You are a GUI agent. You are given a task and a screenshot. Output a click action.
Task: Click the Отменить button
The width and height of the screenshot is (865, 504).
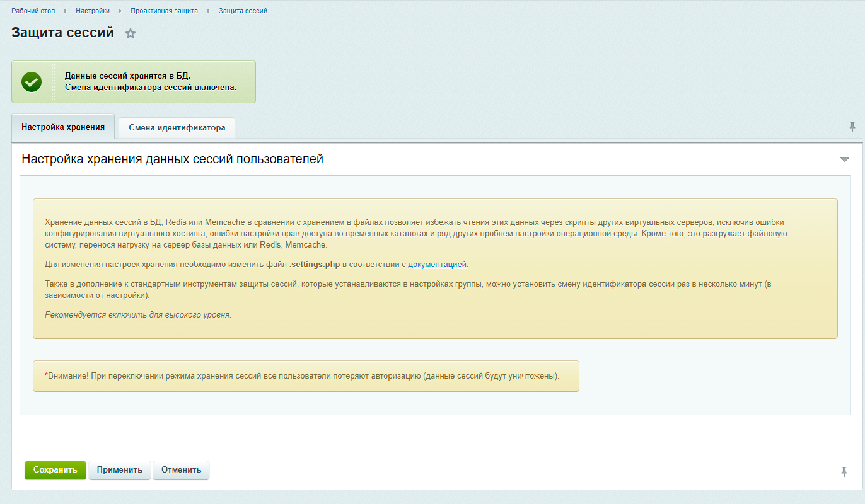(x=182, y=470)
